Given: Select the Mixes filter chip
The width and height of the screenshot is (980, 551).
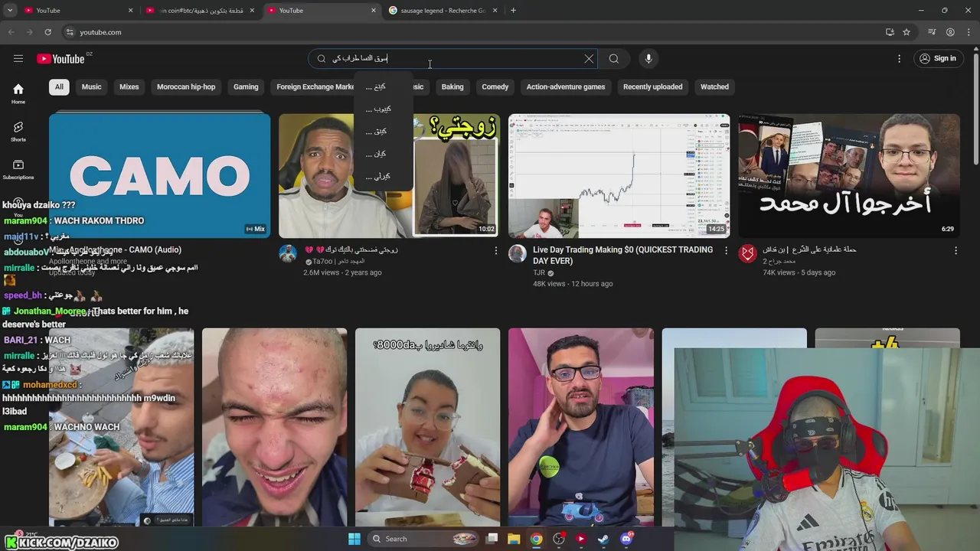Looking at the screenshot, I should pos(129,86).
